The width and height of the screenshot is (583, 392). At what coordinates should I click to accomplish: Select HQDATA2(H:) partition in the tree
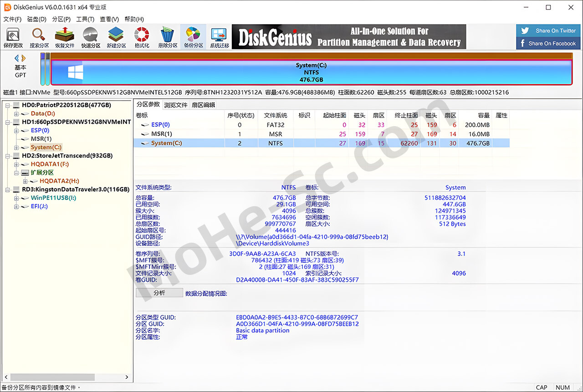59,181
